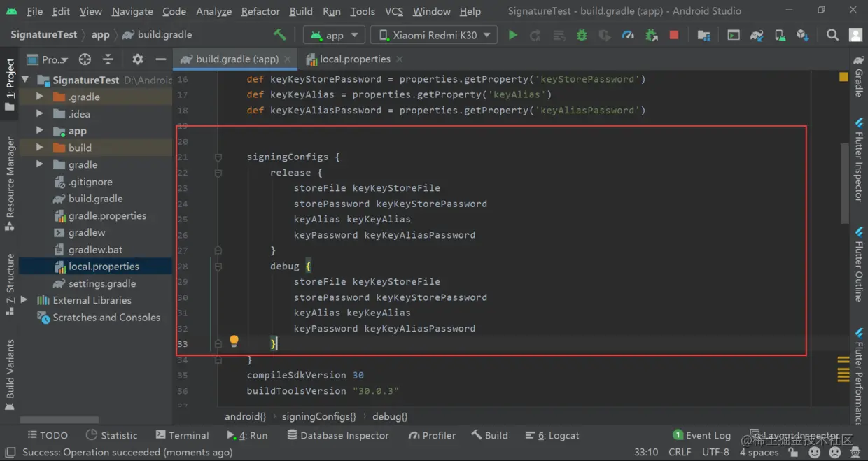Toggle the Project tool window sidebar button

(x=10, y=85)
